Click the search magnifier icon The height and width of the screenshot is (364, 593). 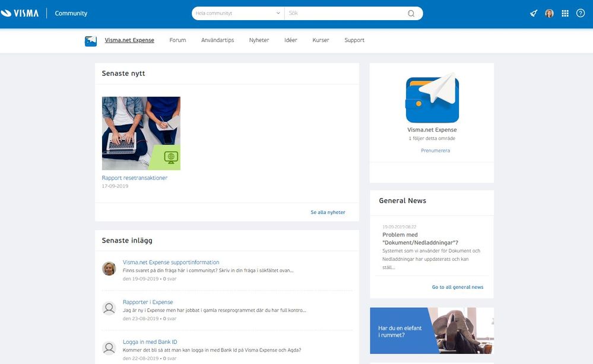pyautogui.click(x=411, y=14)
